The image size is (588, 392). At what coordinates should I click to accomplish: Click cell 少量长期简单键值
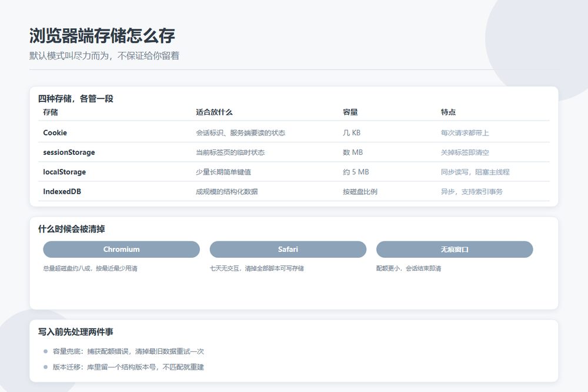(x=223, y=172)
